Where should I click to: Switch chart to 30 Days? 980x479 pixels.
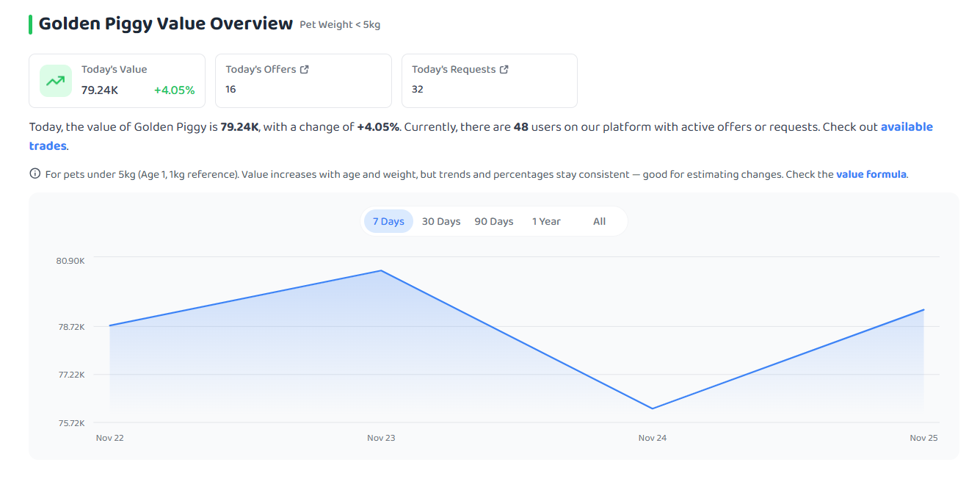pos(441,221)
